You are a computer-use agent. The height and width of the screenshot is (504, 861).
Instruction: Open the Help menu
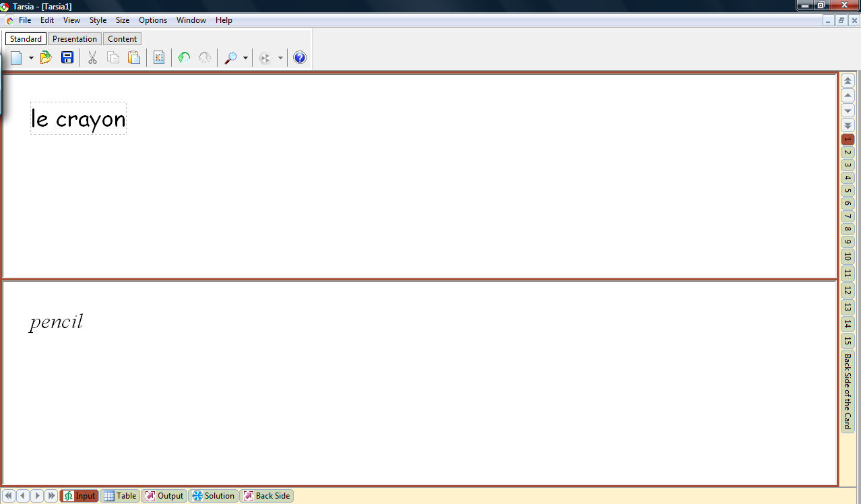(x=224, y=20)
